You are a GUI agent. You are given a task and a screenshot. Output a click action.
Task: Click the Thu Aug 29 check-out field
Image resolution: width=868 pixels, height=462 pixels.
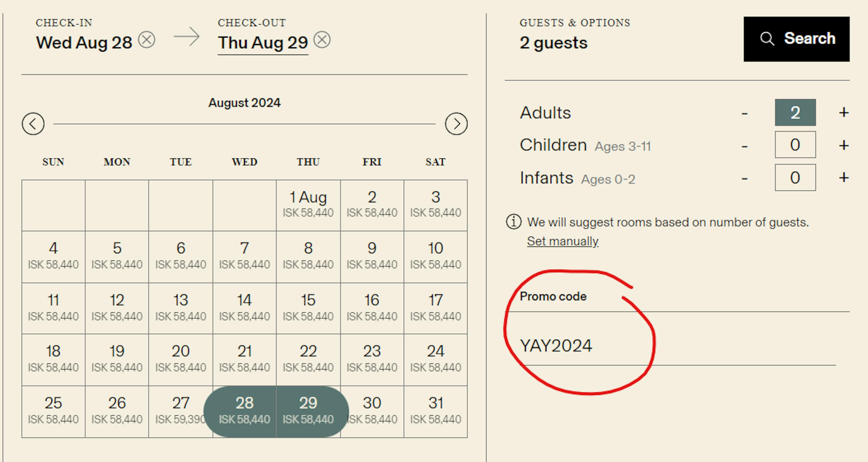(263, 43)
